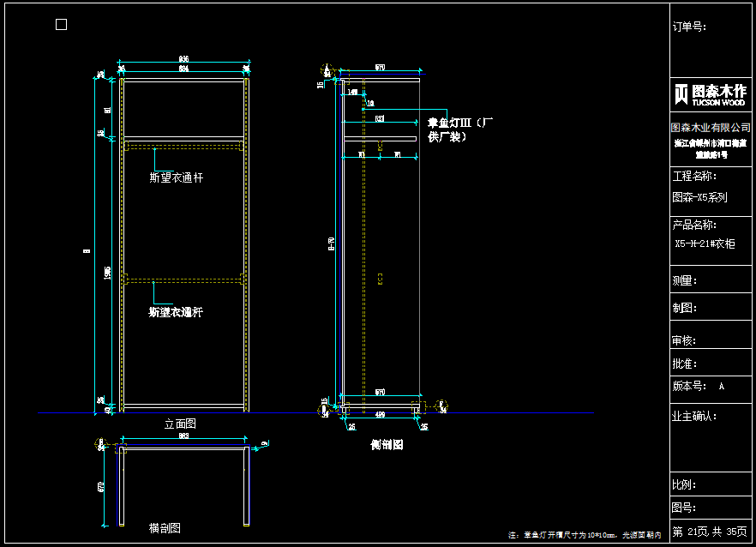Click the Tucson Wood logo in title block
Viewport: 756px width, 547px height.
click(x=711, y=94)
